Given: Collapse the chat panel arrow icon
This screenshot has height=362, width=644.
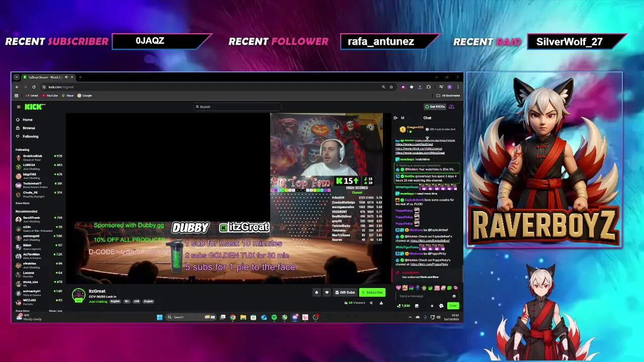Looking at the screenshot, I should (x=395, y=118).
